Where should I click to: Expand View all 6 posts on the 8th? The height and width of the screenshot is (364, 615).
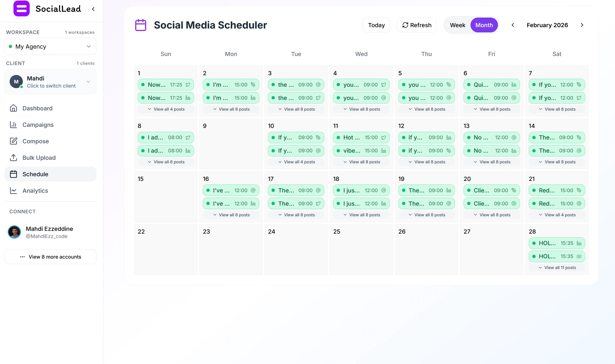tap(166, 162)
